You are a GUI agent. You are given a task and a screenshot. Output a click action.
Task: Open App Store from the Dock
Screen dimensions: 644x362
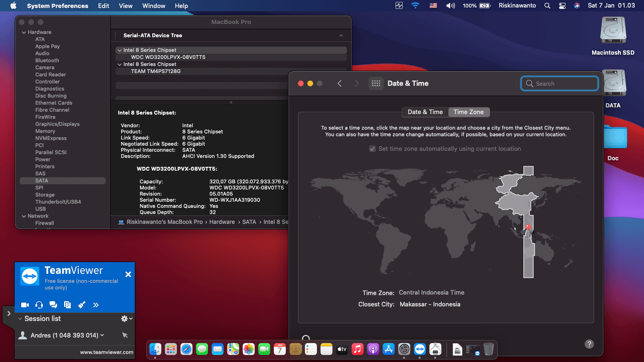388,349
